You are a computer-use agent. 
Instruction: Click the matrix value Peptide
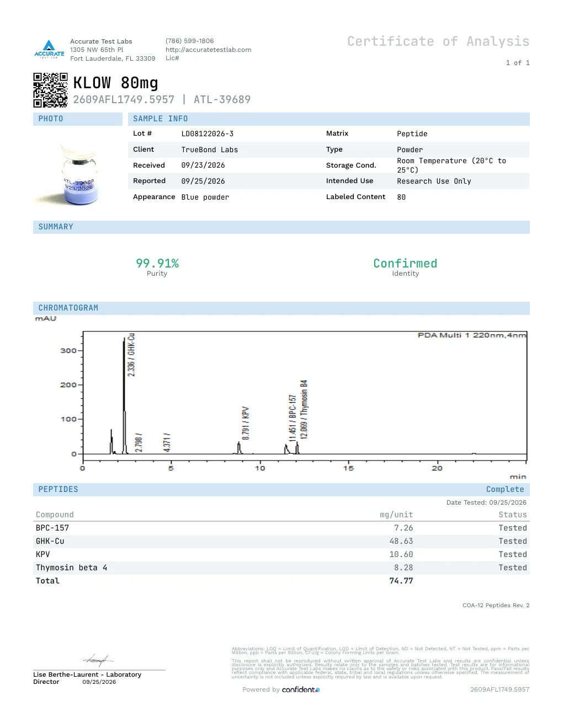click(412, 134)
